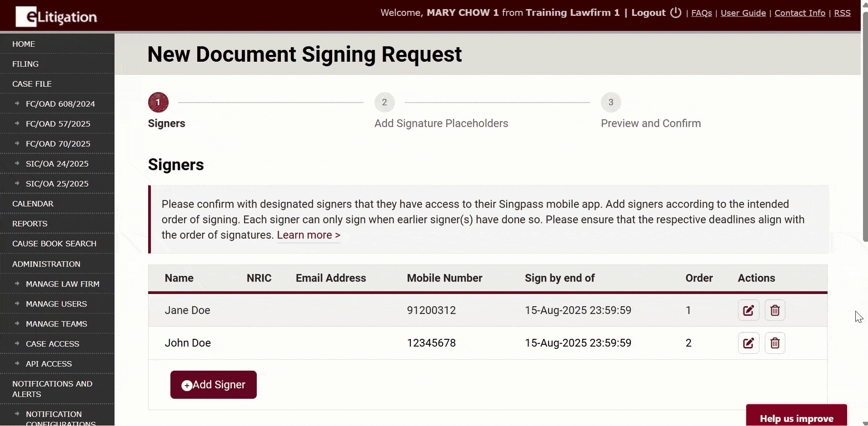
Task: Click step 2 circle in progress bar
Action: click(384, 103)
